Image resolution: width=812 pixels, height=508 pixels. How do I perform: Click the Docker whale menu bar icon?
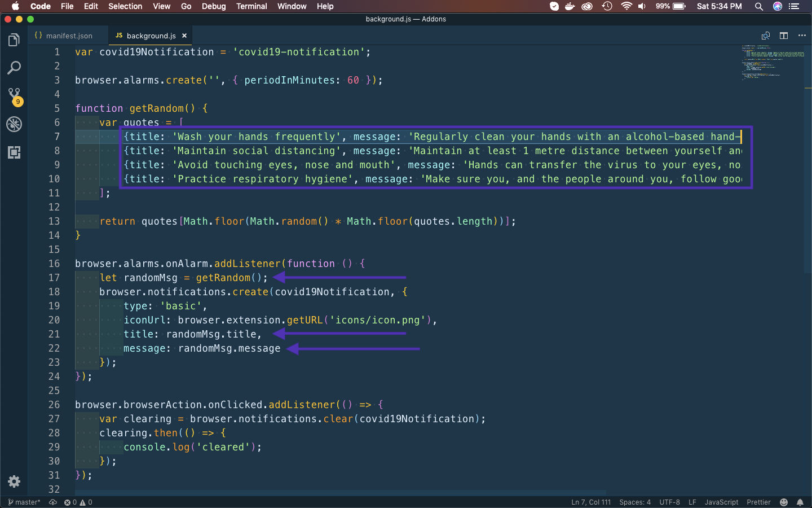point(570,6)
